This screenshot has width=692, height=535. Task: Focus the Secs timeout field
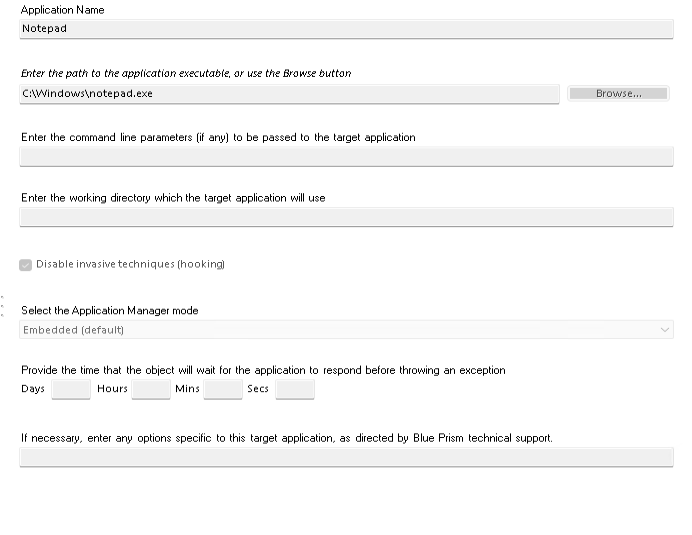(295, 389)
